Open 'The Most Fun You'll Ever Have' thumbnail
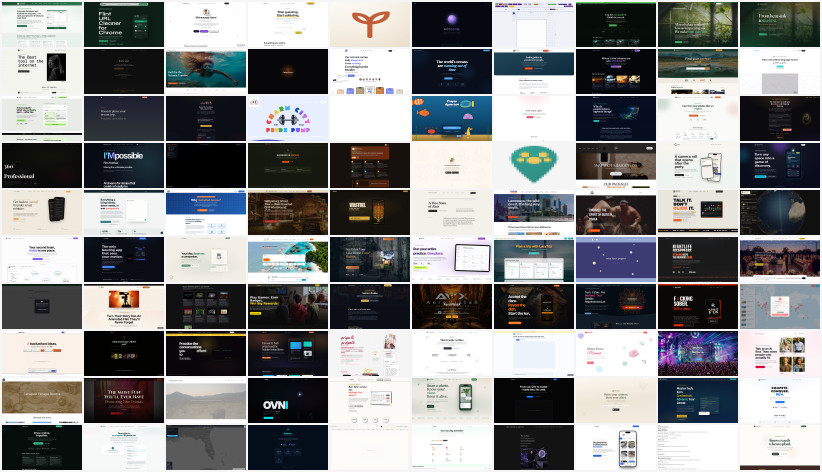822x472 pixels. pyautogui.click(x=124, y=402)
